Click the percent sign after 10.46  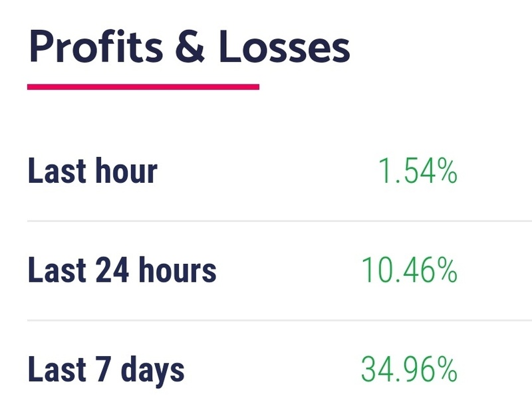(446, 270)
